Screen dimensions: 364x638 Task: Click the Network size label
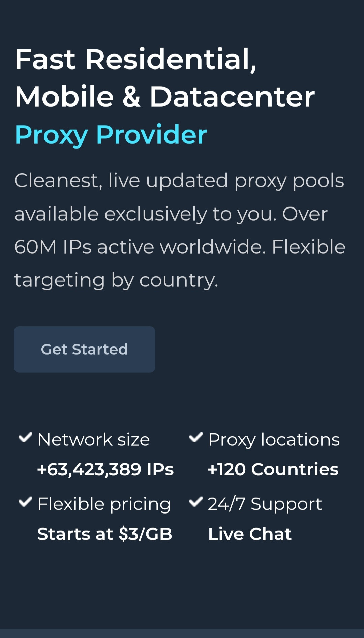point(94,440)
